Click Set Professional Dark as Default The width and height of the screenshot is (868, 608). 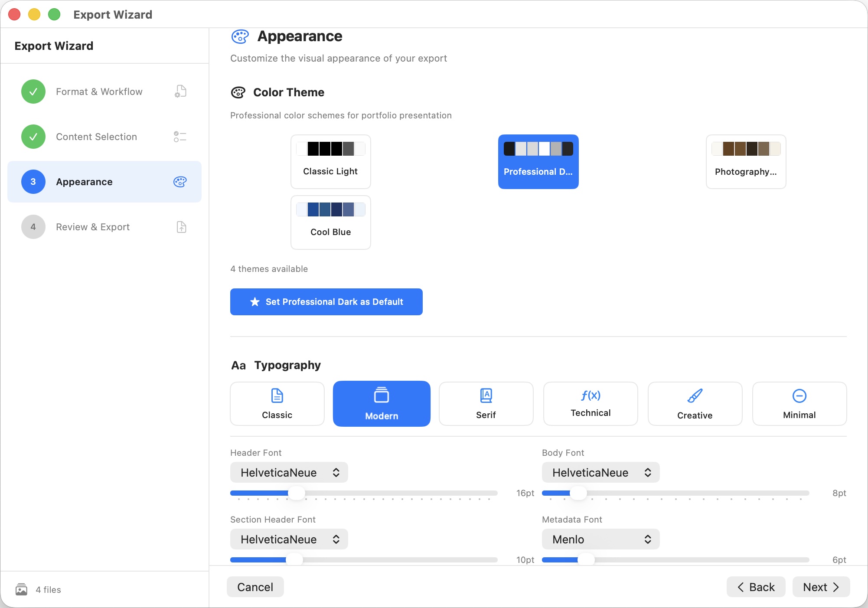(326, 302)
